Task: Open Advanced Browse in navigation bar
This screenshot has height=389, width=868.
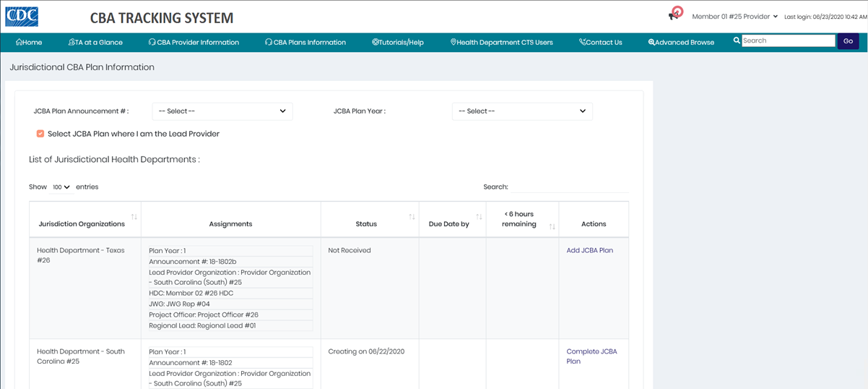Action: click(x=681, y=43)
